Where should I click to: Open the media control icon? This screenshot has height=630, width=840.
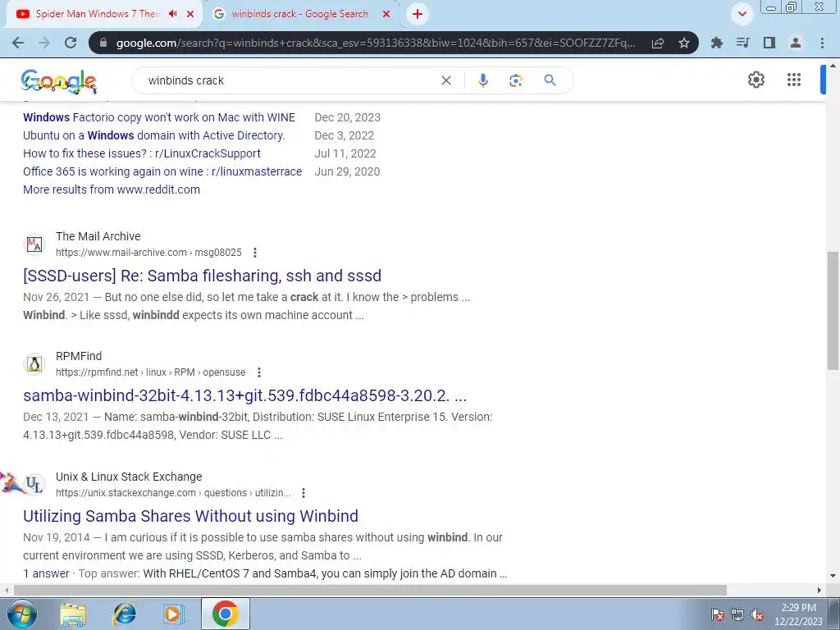click(742, 43)
